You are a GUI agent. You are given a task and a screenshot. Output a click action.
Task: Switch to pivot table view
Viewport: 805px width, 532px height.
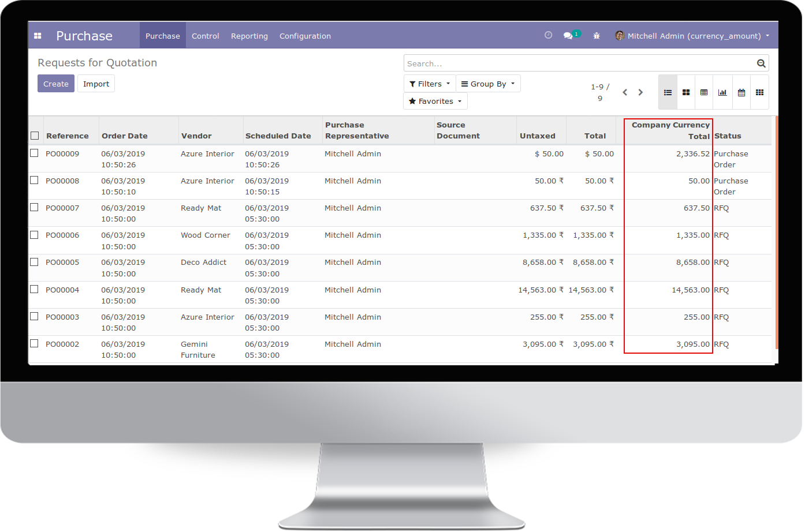coord(704,92)
